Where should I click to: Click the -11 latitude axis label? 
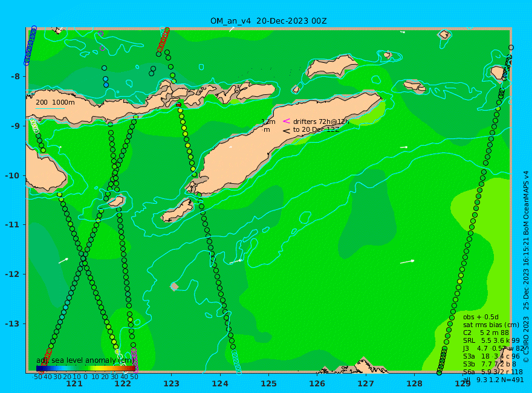coord(13,225)
